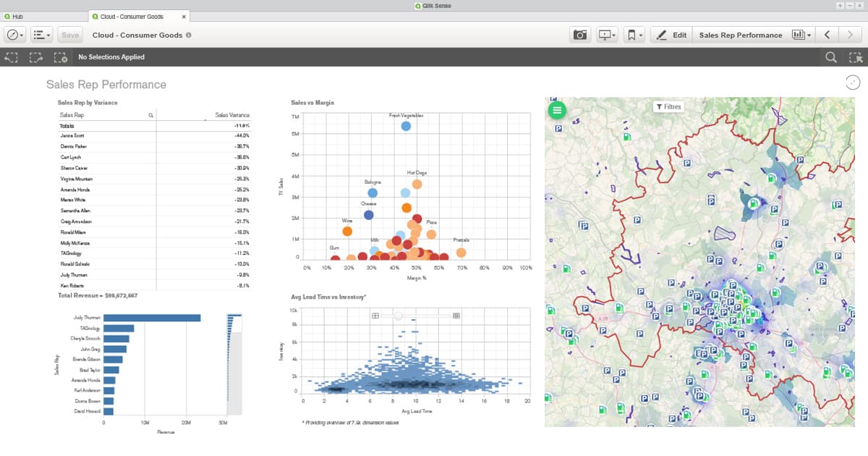
Task: Expand the storytelling presentation dropdown
Action: (x=606, y=35)
